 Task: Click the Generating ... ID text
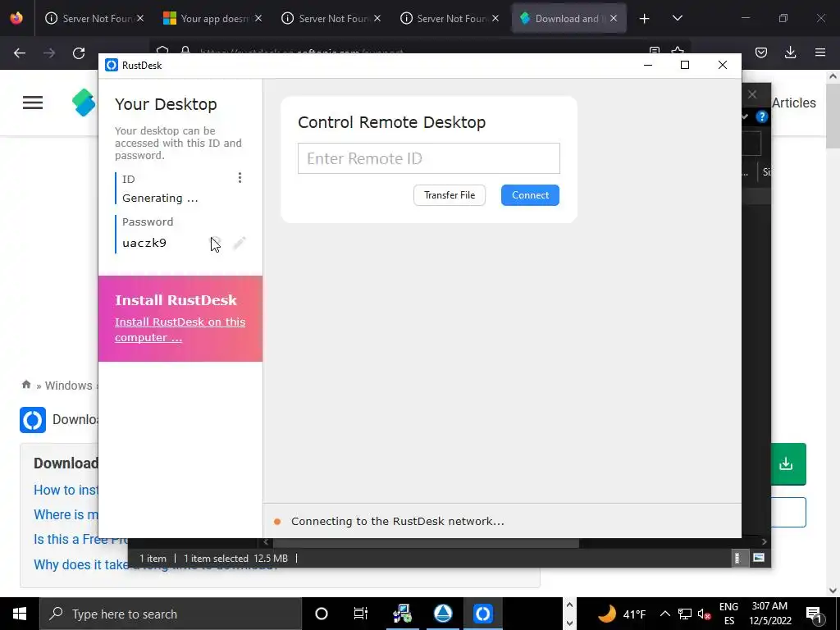point(160,199)
